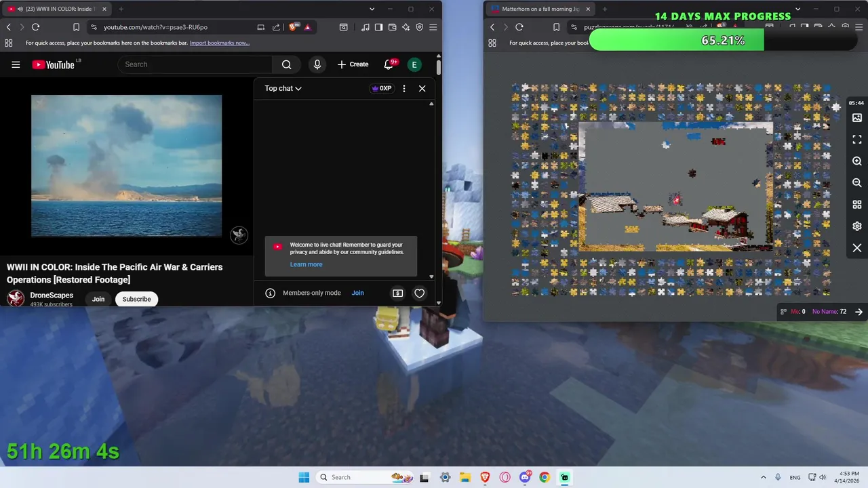Click the Import bookmarks now link
The image size is (868, 488).
[x=220, y=43]
